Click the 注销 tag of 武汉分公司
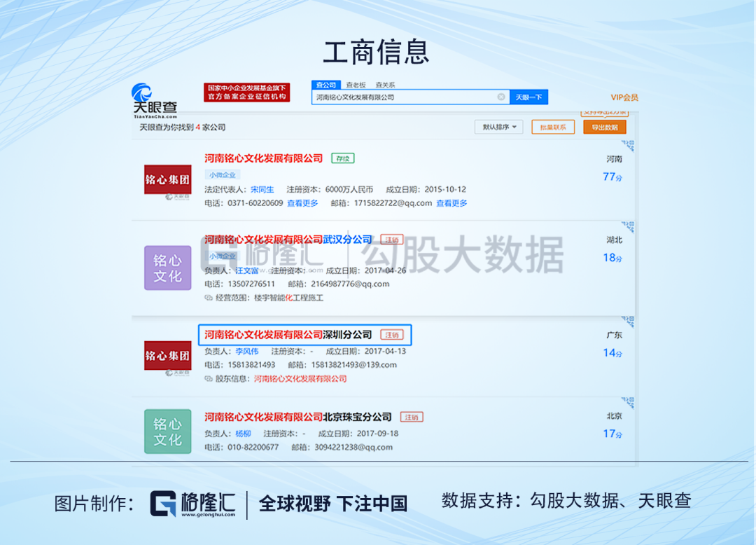Screen dimensions: 756x545 click(x=391, y=240)
